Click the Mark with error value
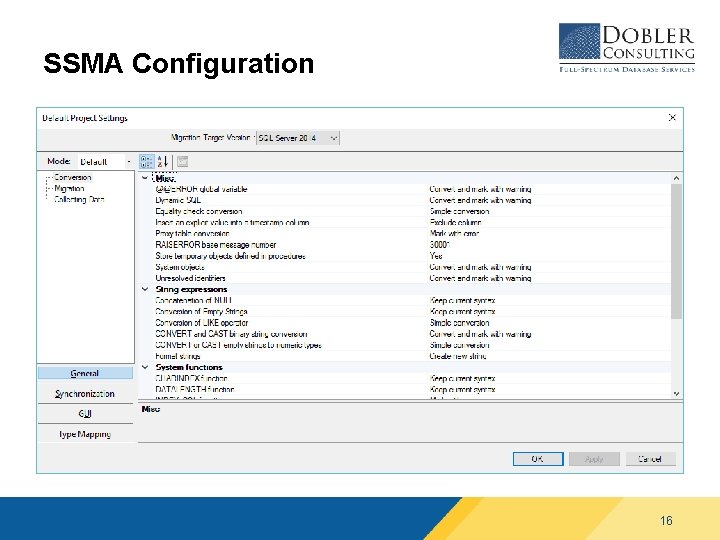 (x=454, y=233)
